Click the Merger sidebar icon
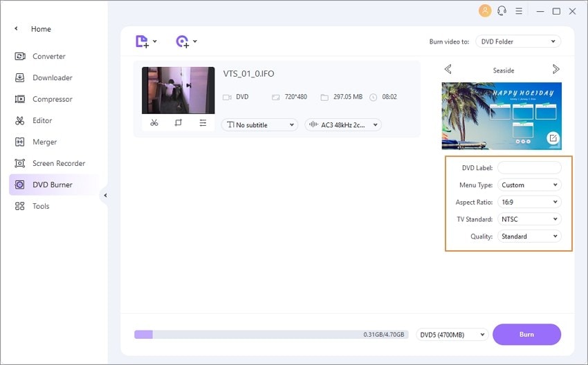The width and height of the screenshot is (588, 365). (19, 142)
